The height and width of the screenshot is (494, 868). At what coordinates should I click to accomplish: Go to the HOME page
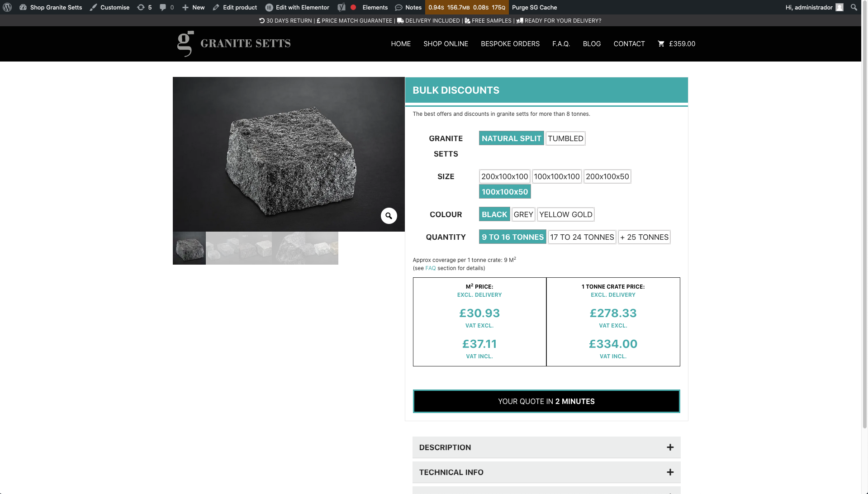point(401,44)
